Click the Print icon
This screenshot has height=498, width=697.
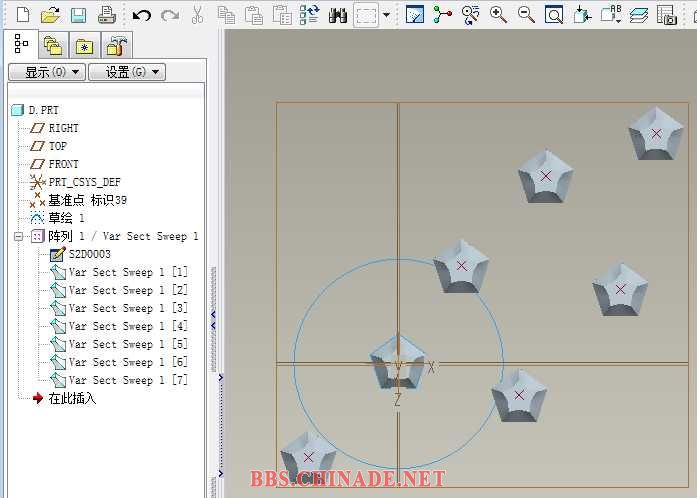tap(107, 15)
